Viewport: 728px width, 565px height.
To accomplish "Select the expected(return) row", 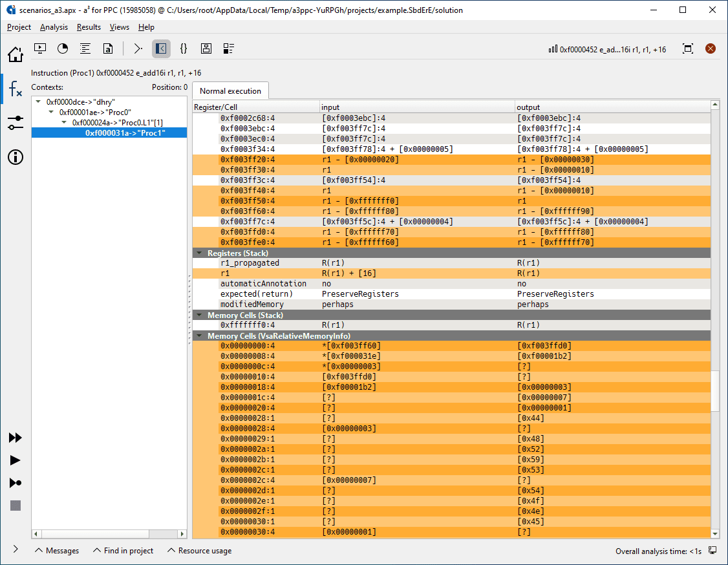I will pyautogui.click(x=451, y=294).
